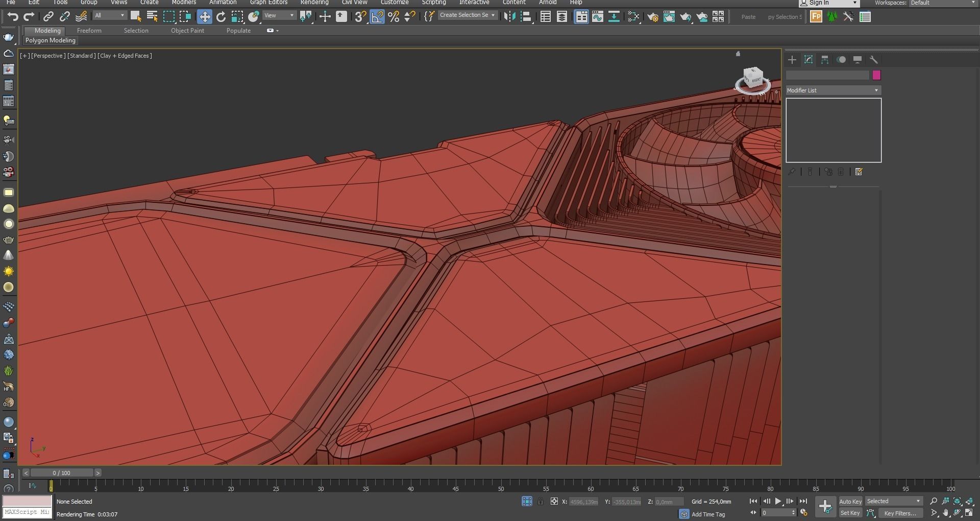Viewport: 980px width, 521px height.
Task: Toggle the 3D Snaps button
Action: (360, 16)
